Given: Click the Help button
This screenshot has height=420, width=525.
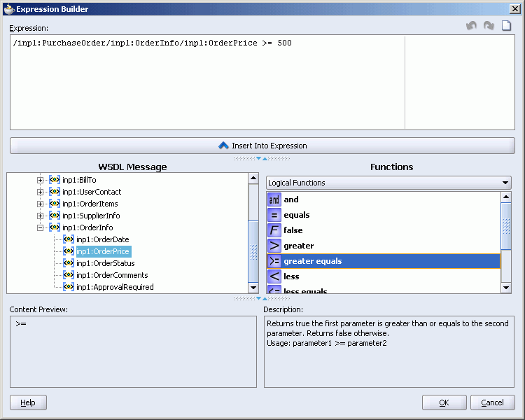Looking at the screenshot, I should tap(28, 402).
